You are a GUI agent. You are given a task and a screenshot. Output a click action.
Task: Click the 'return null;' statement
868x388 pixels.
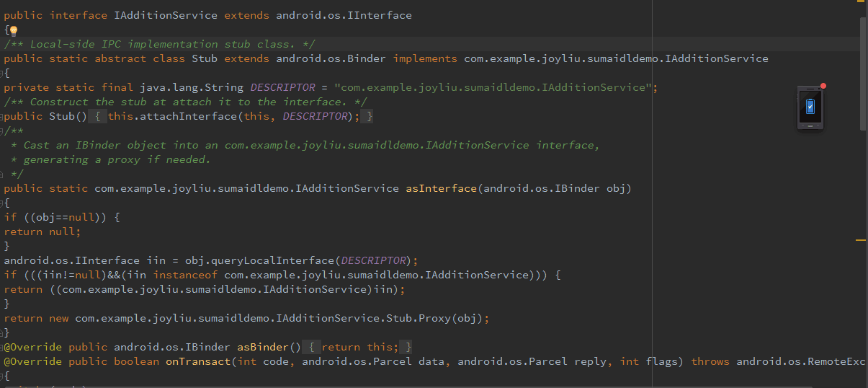point(42,232)
